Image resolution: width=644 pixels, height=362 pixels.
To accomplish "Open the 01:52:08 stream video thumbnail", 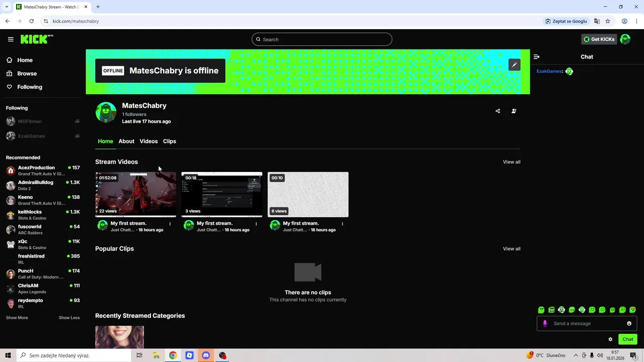I will tap(136, 195).
